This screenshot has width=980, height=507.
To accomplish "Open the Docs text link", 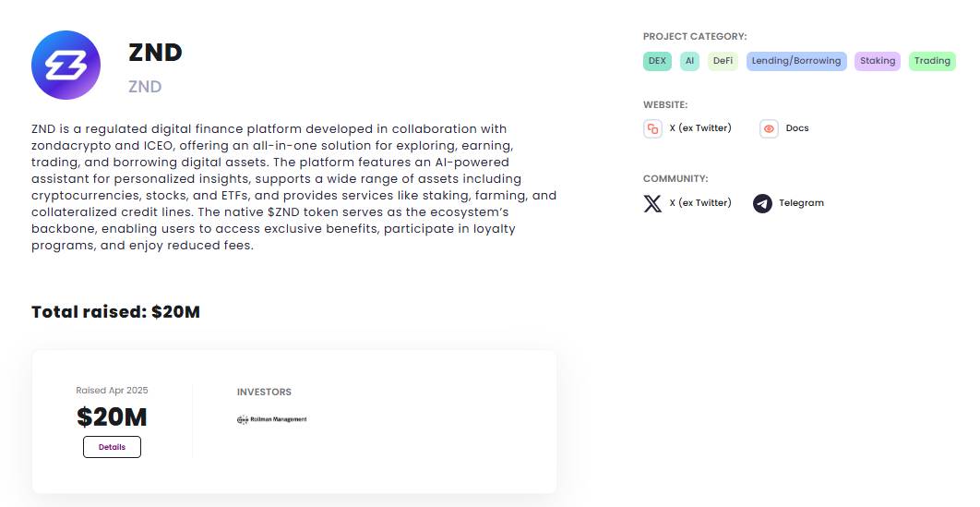I will pos(797,128).
